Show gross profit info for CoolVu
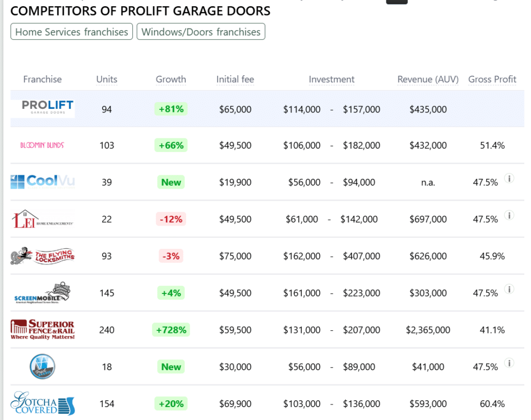The image size is (531, 420). (x=509, y=178)
